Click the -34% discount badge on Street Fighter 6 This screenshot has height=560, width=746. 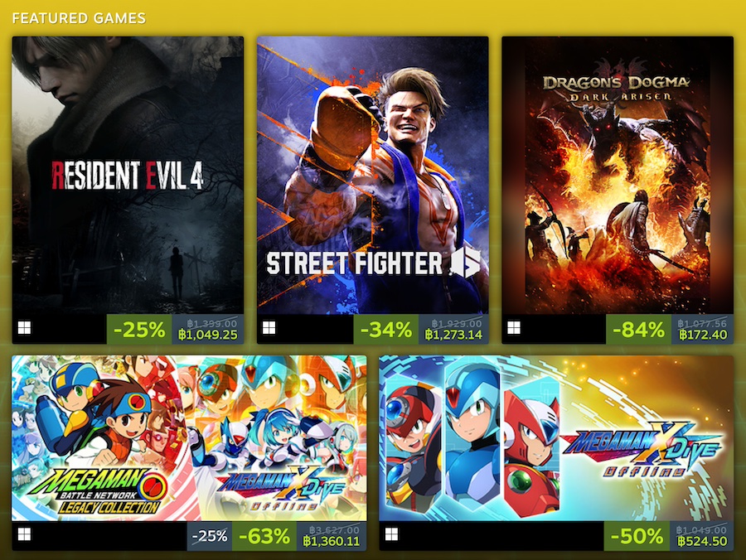click(x=385, y=329)
